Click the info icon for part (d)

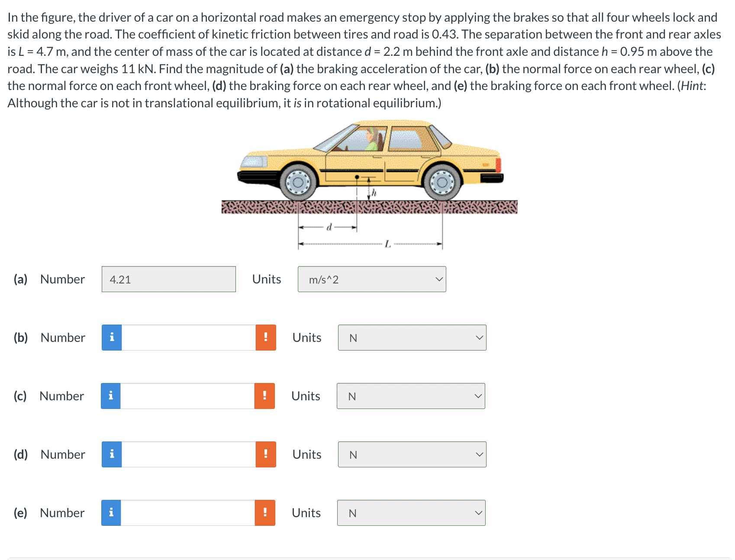pyautogui.click(x=112, y=454)
